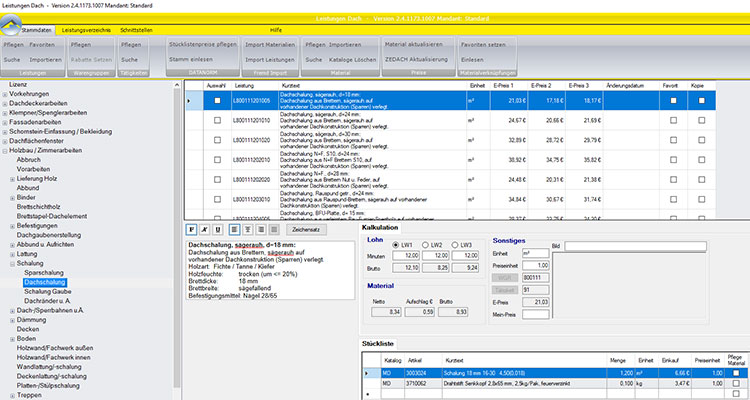Toggle bold text formatting button
The width and height of the screenshot is (750, 400).
pos(192,229)
